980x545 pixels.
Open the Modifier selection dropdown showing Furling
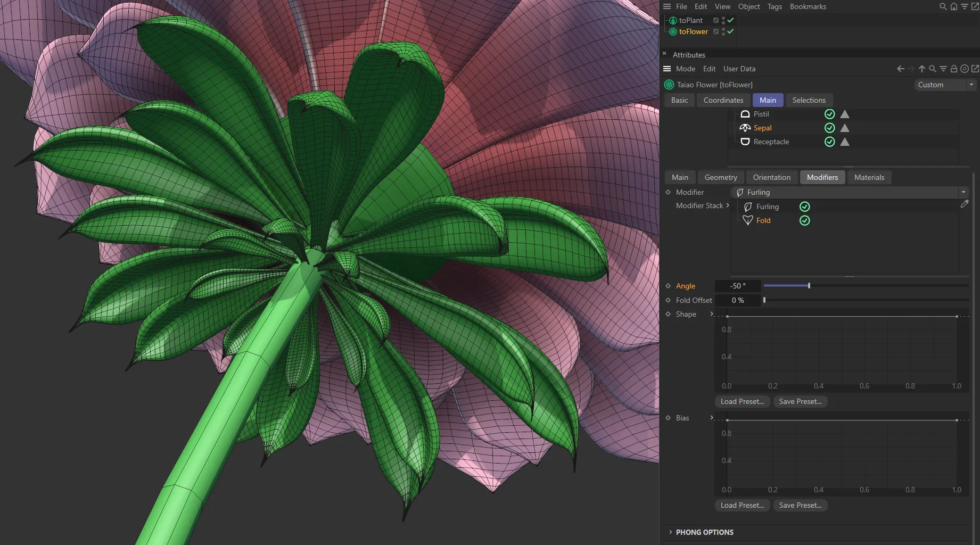pyautogui.click(x=963, y=192)
